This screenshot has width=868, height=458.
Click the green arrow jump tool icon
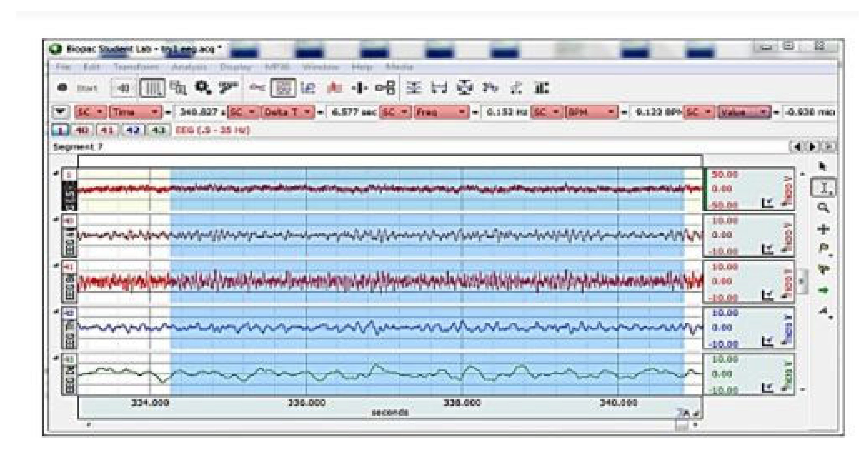823,290
